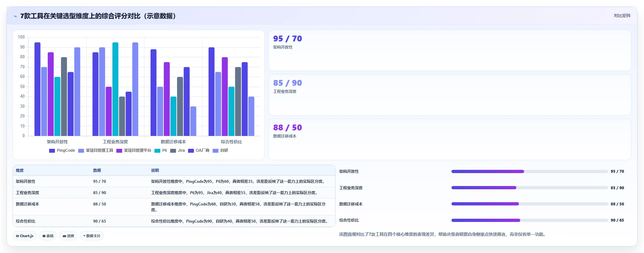Click the 进度 tag chip
Screen dimensions: 644x253
click(x=68, y=236)
